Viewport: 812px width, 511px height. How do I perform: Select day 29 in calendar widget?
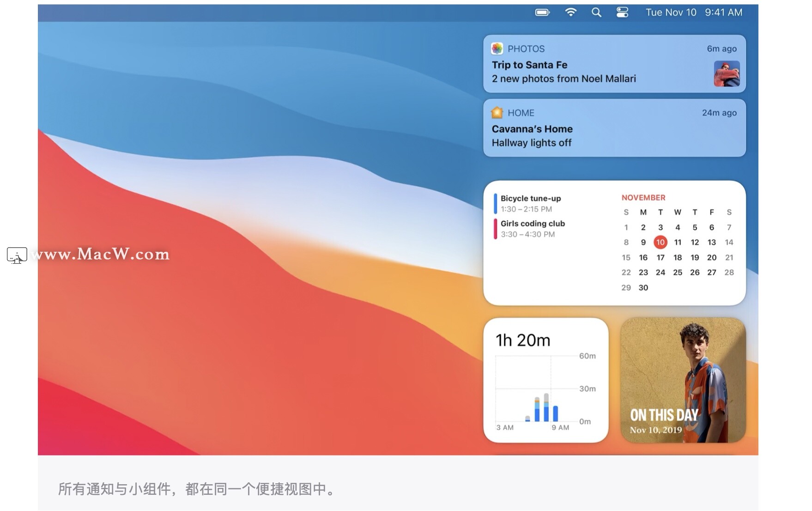point(626,287)
